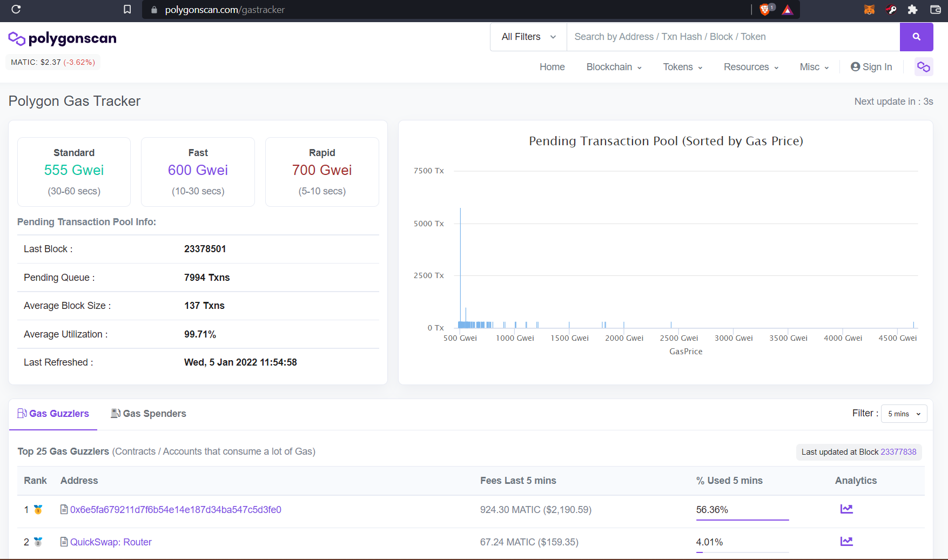Click contract icon beside QuickSwap: Router
948x560 pixels.
64,542
